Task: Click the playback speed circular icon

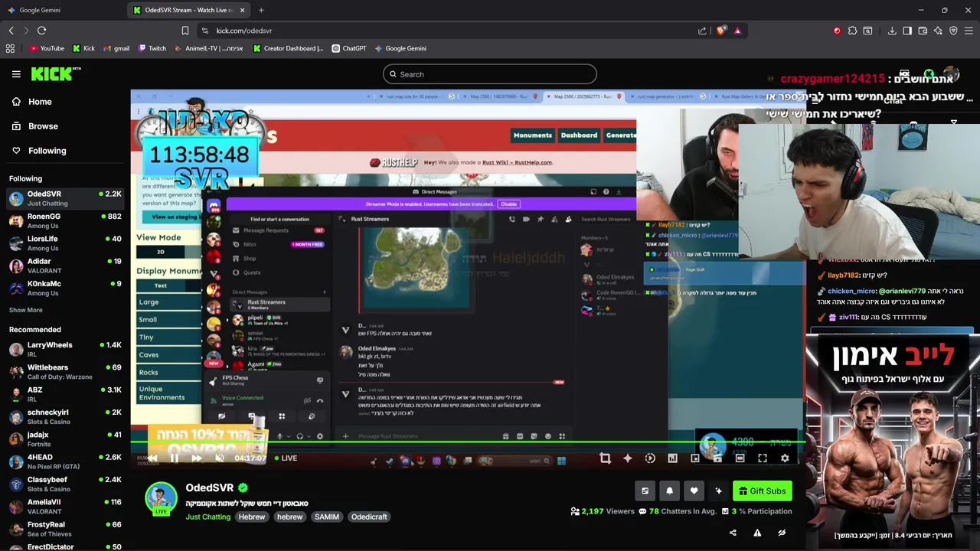Action: tap(650, 458)
